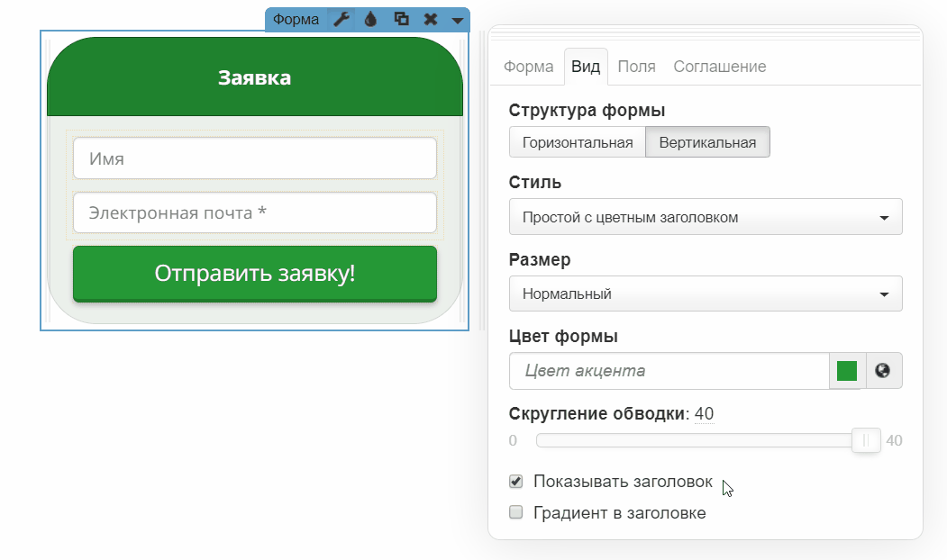Expand the Форма toolbar dropdown arrow
Viewport: 947px width, 560px height.
click(x=458, y=20)
